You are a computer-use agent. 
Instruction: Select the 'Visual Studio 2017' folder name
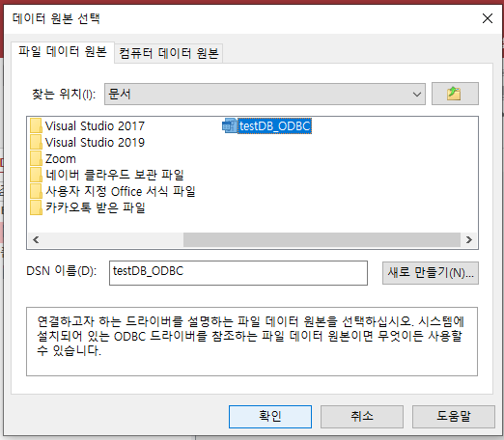(95, 125)
